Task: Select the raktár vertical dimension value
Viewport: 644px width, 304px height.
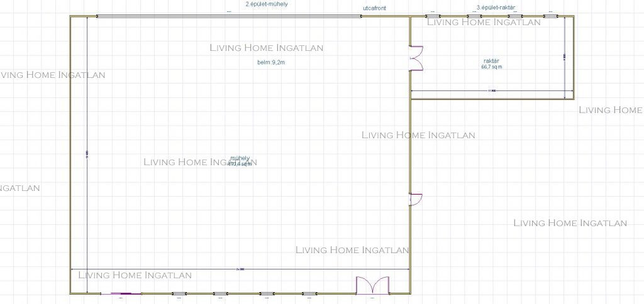Action: 563,57
